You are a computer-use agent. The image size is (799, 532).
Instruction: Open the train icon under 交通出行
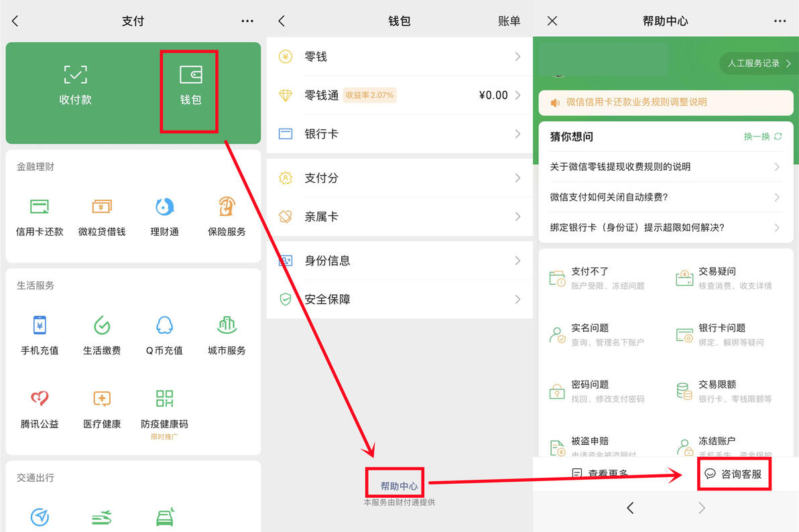click(x=102, y=517)
